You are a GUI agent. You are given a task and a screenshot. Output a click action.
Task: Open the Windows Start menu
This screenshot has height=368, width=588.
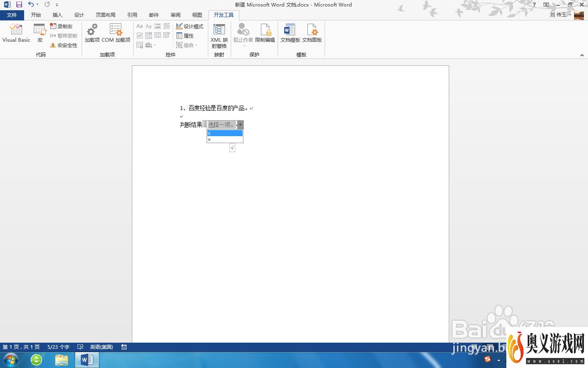pyautogui.click(x=11, y=360)
